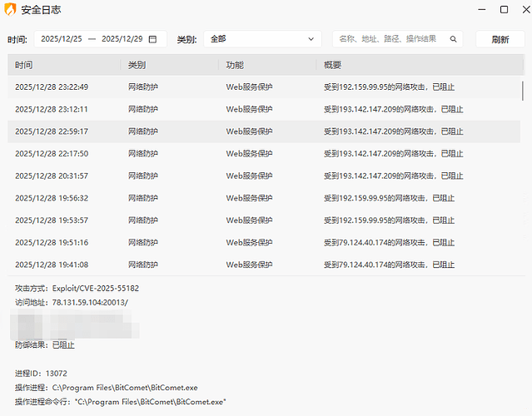Click the start date 2025/12/25

(61, 39)
